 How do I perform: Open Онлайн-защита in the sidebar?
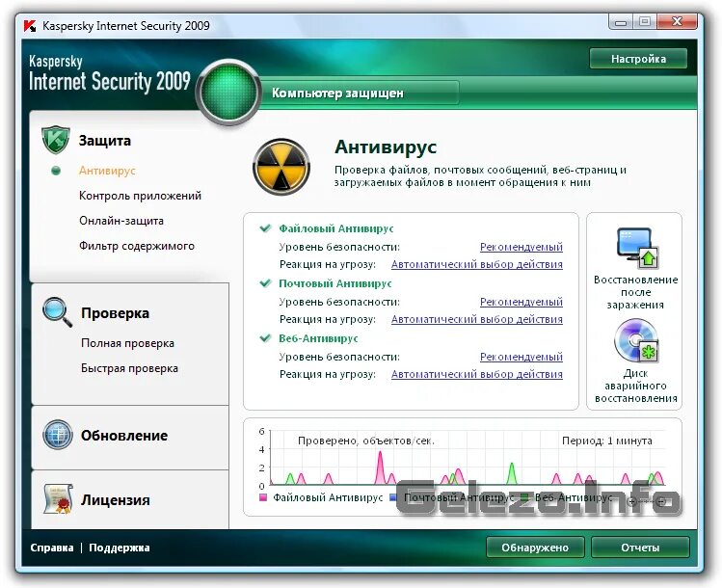pyautogui.click(x=121, y=221)
